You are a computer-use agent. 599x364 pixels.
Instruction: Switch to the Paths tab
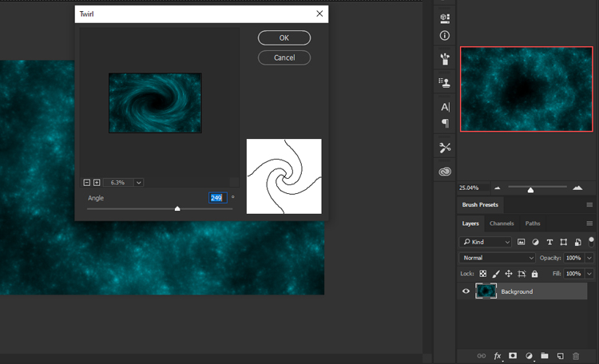533,224
